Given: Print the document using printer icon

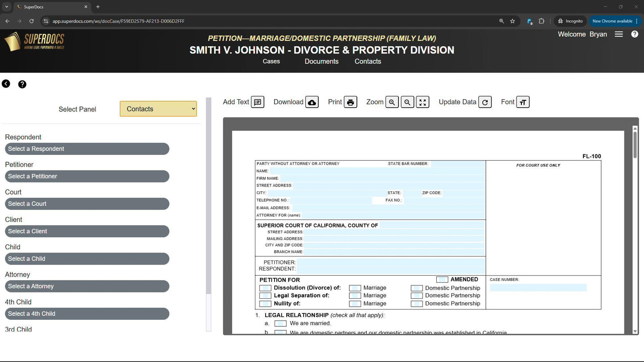Looking at the screenshot, I should click(350, 102).
